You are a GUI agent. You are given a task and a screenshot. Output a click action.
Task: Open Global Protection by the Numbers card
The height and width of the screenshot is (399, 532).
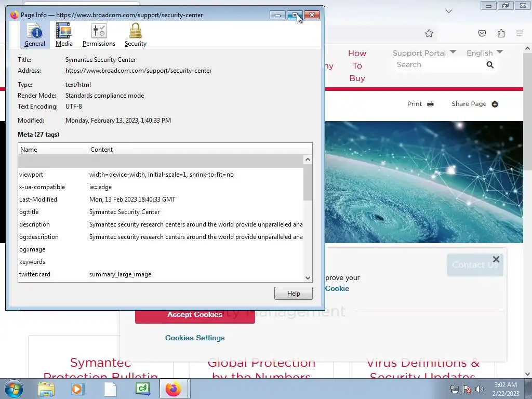click(261, 369)
